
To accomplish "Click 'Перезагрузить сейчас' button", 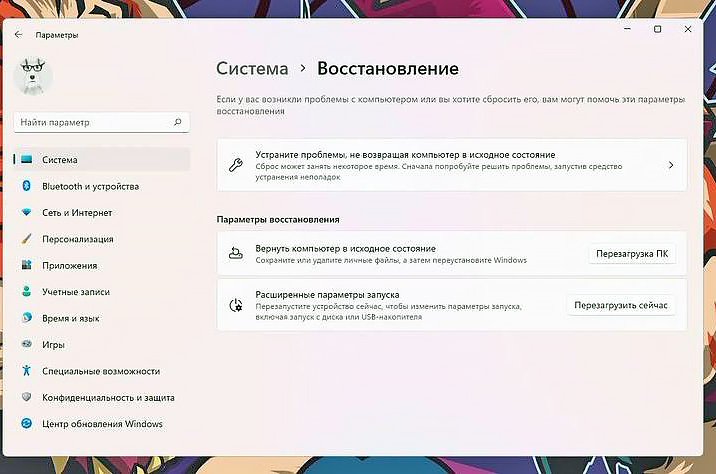I will point(621,305).
